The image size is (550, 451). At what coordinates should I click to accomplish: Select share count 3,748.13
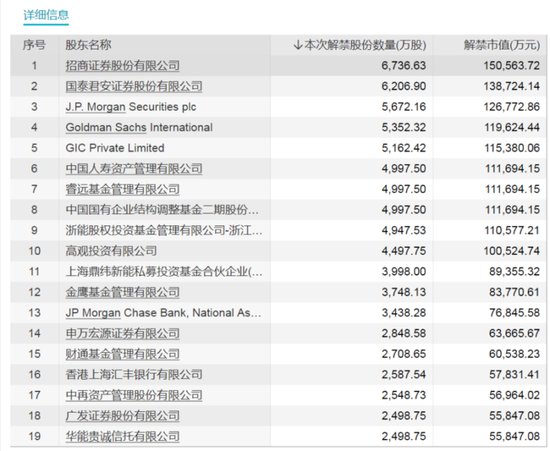[404, 292]
